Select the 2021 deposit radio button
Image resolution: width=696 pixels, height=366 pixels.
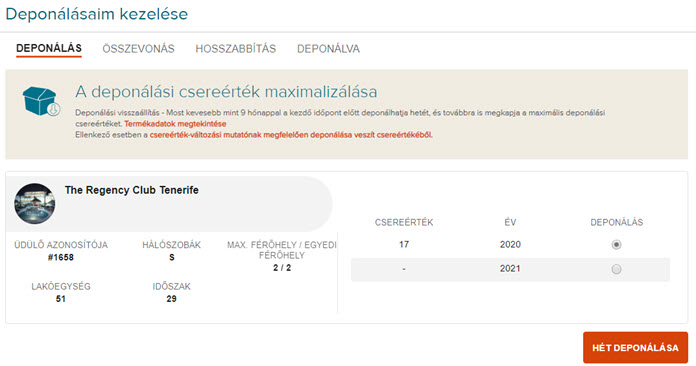pyautogui.click(x=616, y=269)
